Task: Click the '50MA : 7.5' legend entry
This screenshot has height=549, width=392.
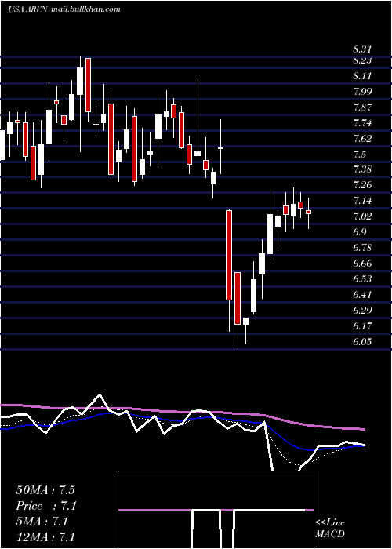Action: tap(45, 490)
